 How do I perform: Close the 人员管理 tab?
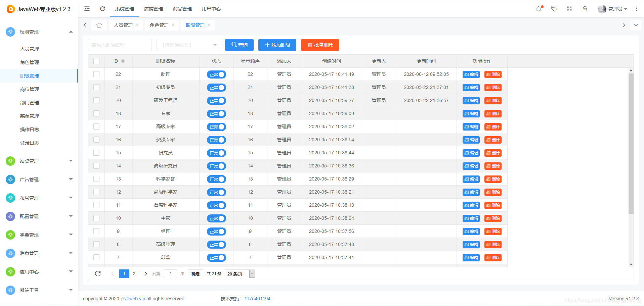(x=137, y=25)
